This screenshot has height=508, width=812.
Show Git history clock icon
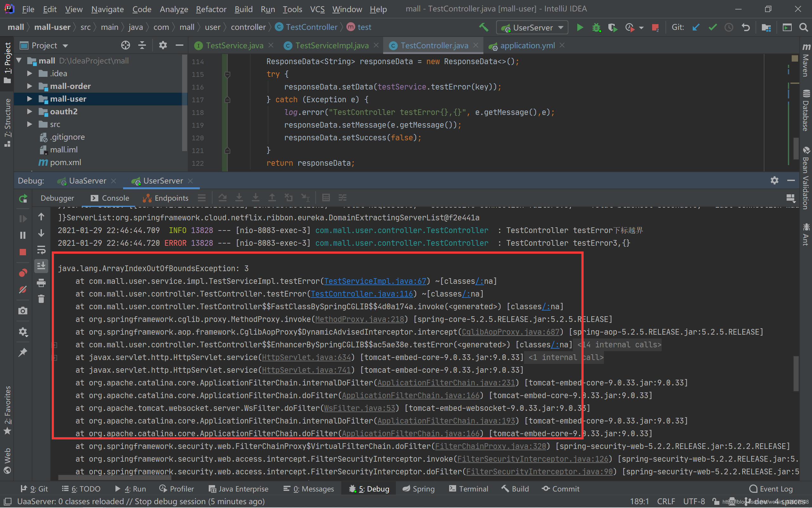(729, 27)
